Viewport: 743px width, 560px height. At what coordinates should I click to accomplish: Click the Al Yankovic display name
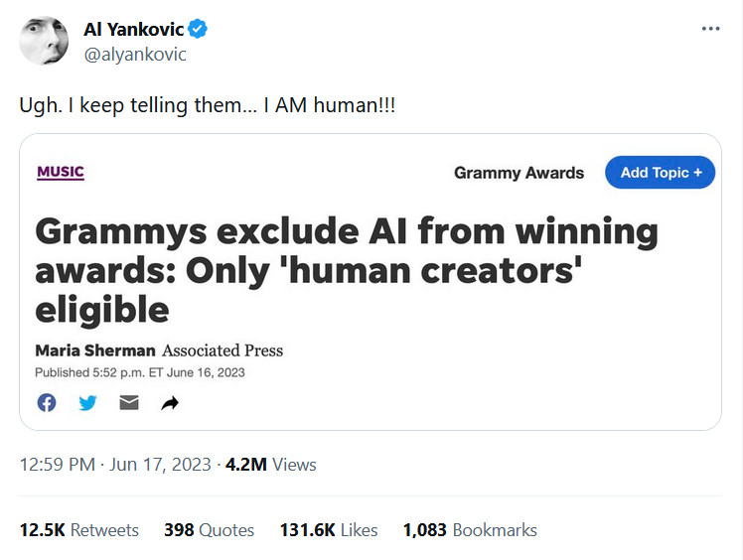[134, 30]
